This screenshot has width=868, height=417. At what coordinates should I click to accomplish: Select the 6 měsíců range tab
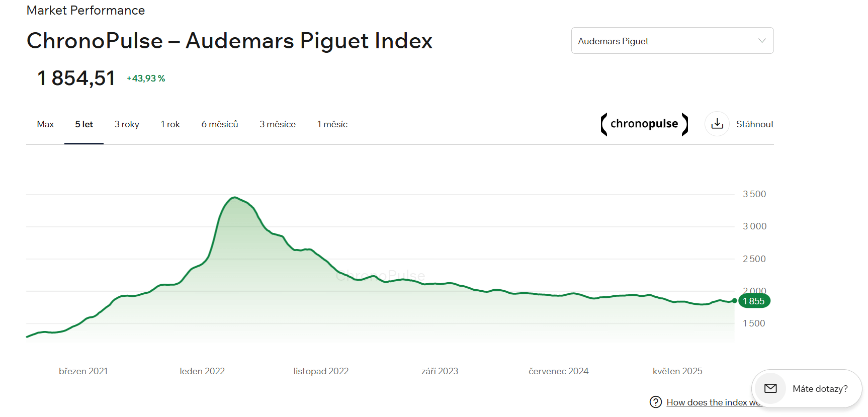point(220,124)
